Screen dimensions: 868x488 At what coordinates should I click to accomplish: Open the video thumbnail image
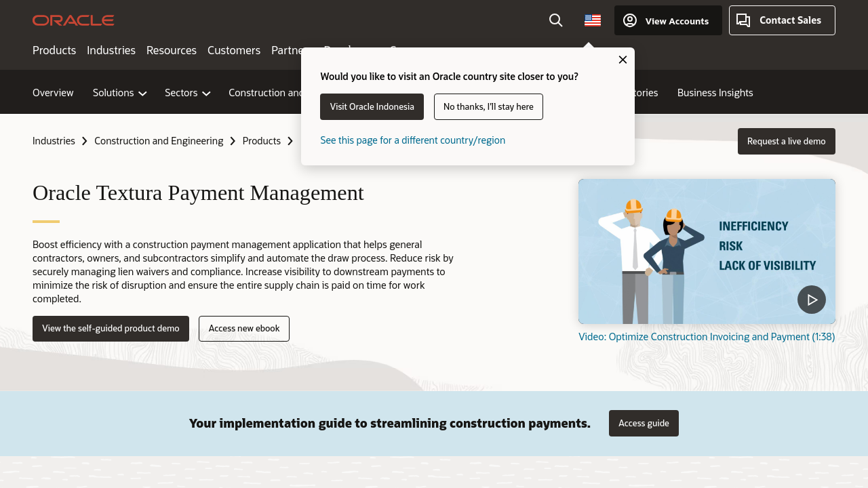tap(707, 251)
